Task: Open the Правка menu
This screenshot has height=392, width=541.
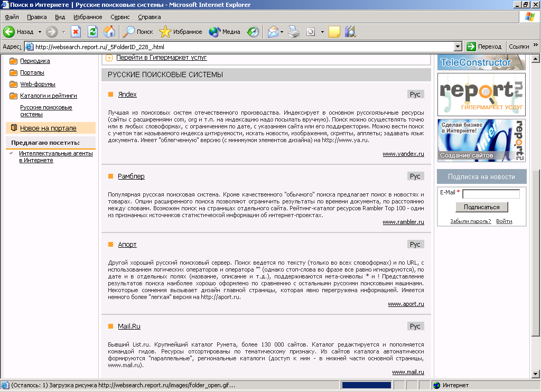Action: (x=36, y=17)
